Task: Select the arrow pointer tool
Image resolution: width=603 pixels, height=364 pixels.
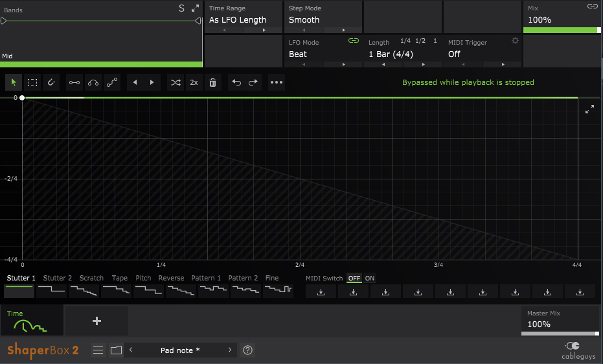Action: coord(14,82)
